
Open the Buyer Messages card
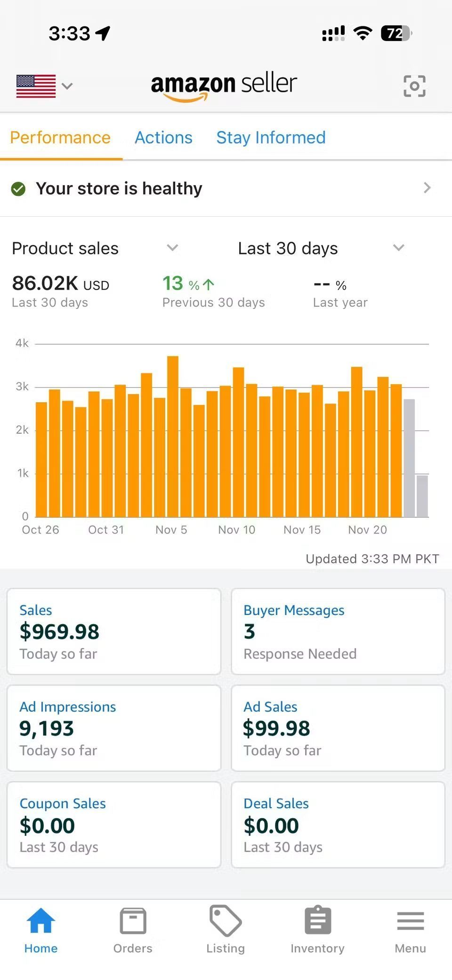coord(338,631)
